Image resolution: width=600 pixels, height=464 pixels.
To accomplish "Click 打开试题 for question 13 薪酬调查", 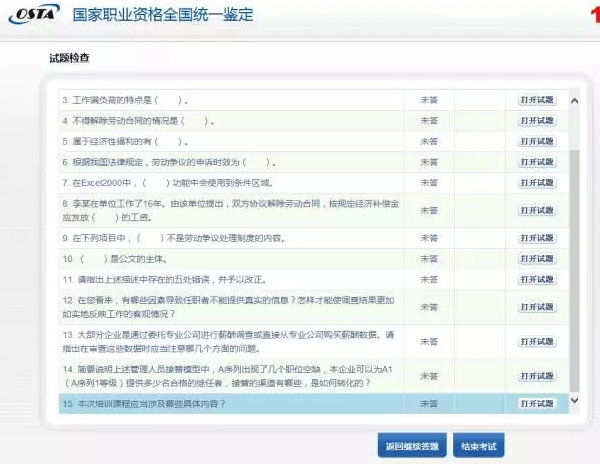I will coord(536,340).
